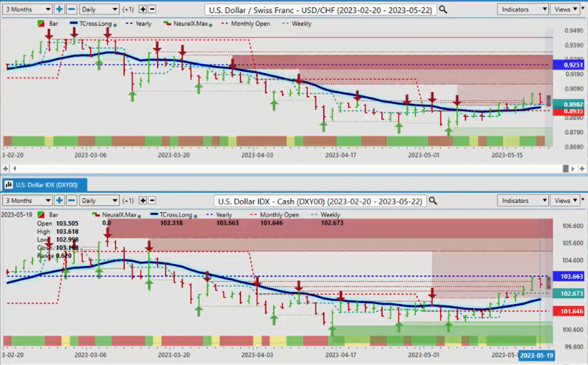Click the USD/CHF chart title field

coord(320,10)
